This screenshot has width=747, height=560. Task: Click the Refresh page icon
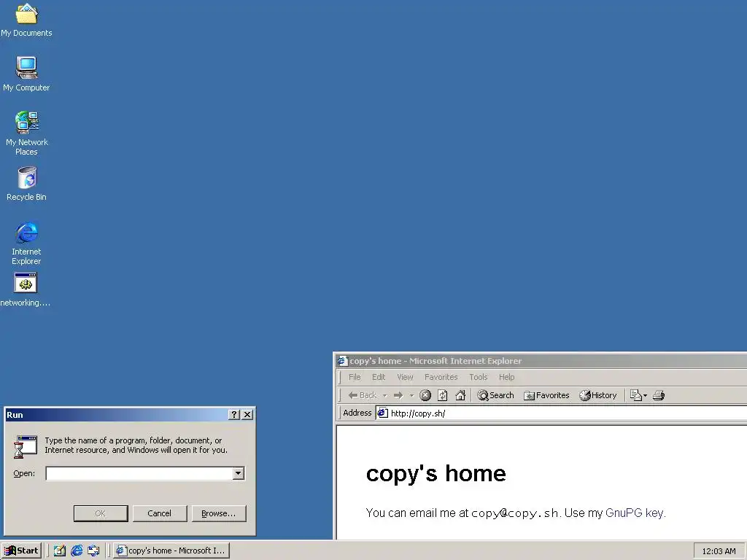pyautogui.click(x=443, y=395)
